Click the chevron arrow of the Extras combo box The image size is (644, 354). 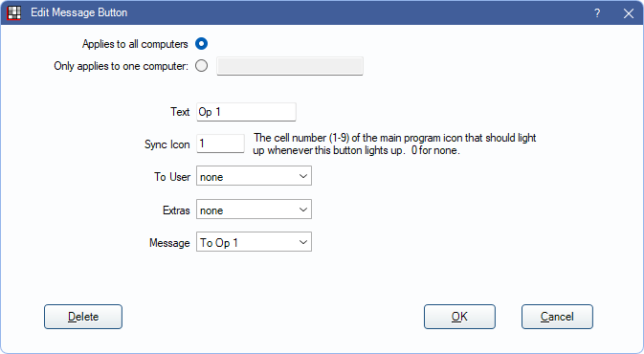click(x=303, y=210)
